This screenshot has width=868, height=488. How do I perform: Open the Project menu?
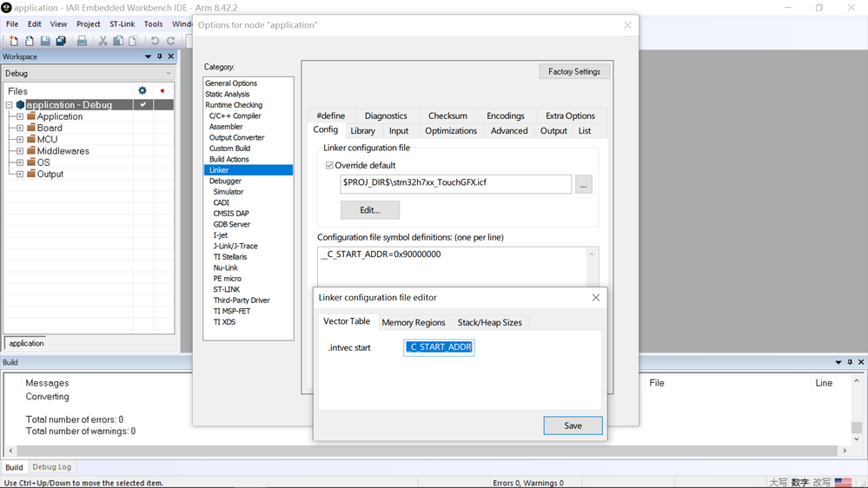click(x=88, y=23)
